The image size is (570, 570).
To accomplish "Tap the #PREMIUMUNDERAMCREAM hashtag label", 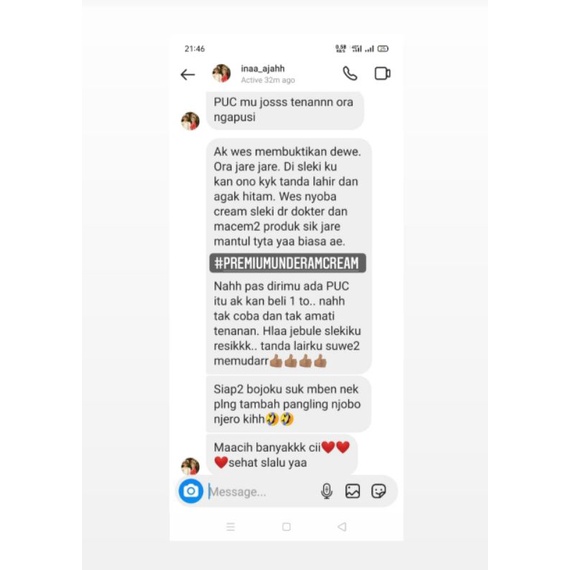I will (288, 263).
